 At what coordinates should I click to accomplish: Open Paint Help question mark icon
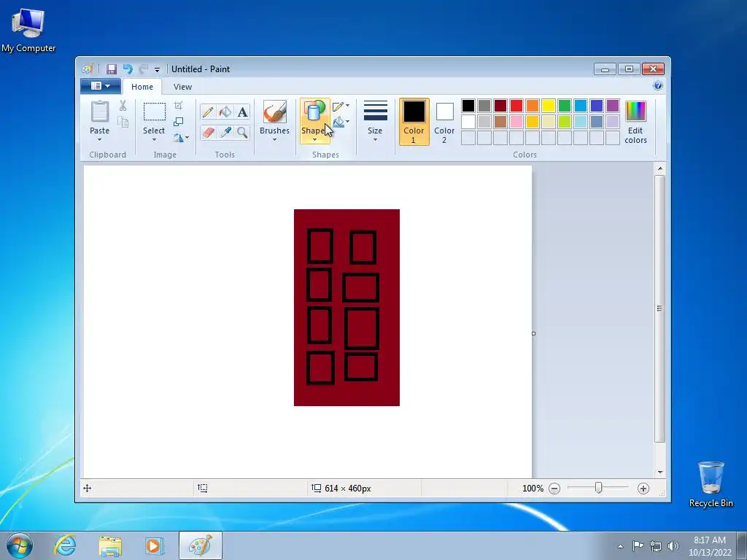point(658,86)
